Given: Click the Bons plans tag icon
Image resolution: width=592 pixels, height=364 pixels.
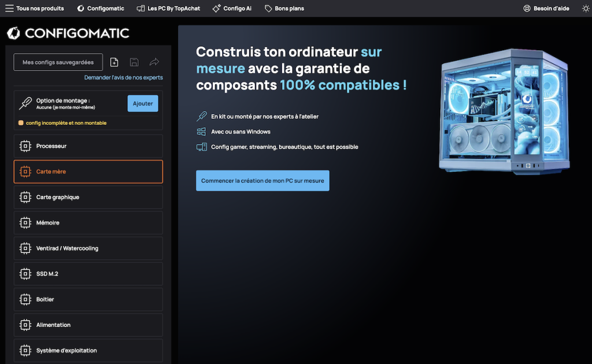Looking at the screenshot, I should (268, 8).
